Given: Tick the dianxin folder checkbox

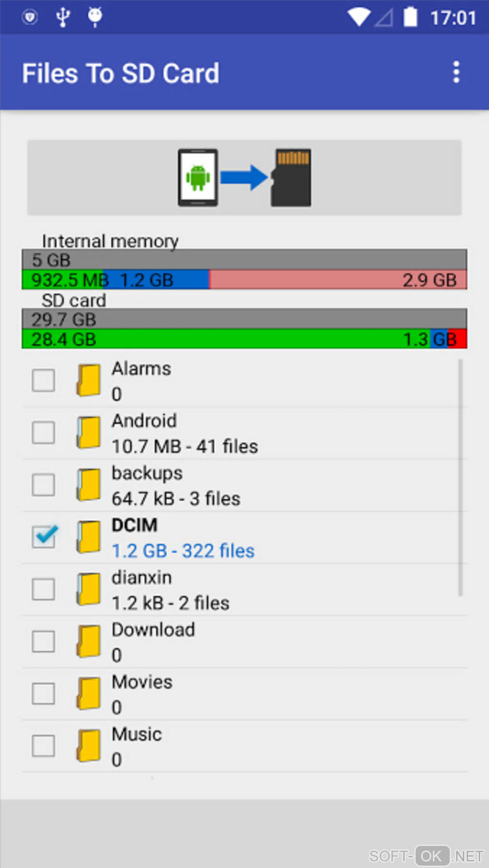Looking at the screenshot, I should pyautogui.click(x=44, y=589).
